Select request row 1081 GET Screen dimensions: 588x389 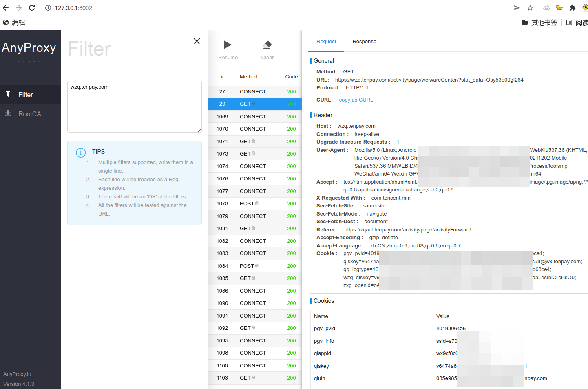tap(255, 229)
